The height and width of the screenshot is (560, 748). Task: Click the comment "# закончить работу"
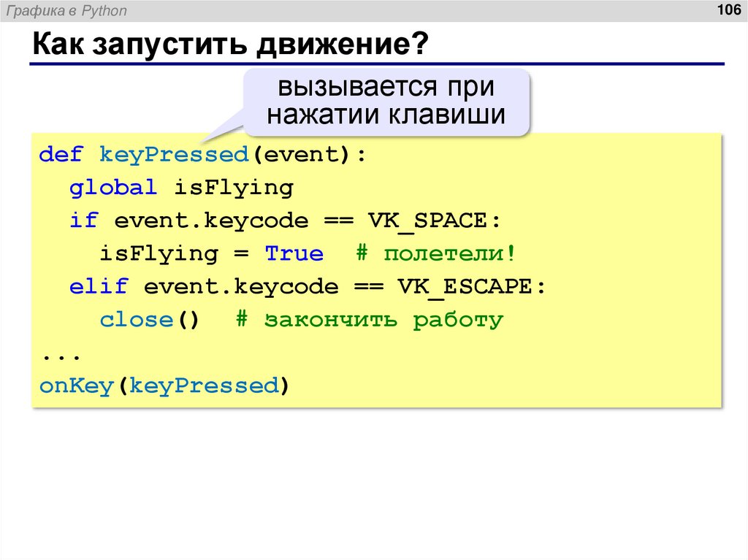click(x=369, y=321)
